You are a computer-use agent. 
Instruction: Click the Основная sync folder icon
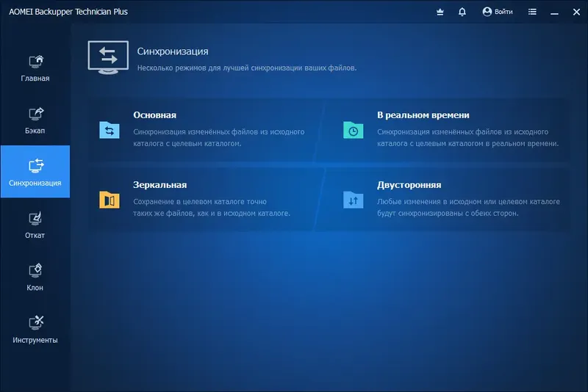(x=110, y=130)
